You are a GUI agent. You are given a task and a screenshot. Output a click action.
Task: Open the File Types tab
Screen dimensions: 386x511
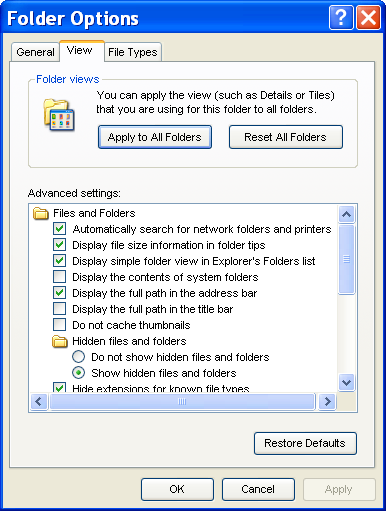point(133,52)
